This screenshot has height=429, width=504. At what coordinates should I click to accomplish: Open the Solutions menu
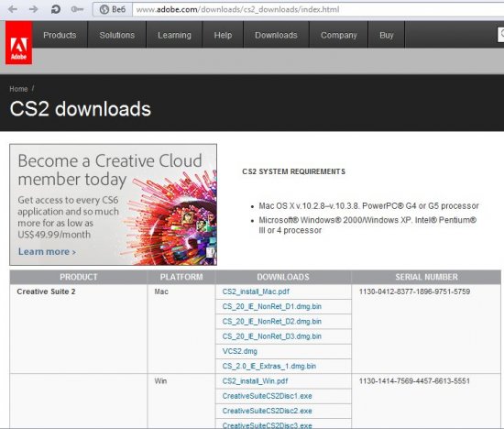click(x=117, y=35)
